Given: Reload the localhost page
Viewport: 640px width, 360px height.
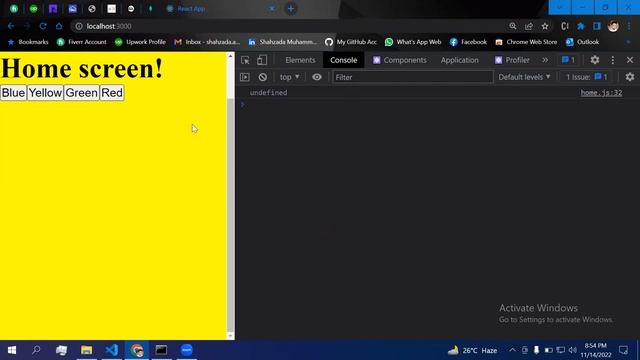Looking at the screenshot, I should click(x=43, y=26).
